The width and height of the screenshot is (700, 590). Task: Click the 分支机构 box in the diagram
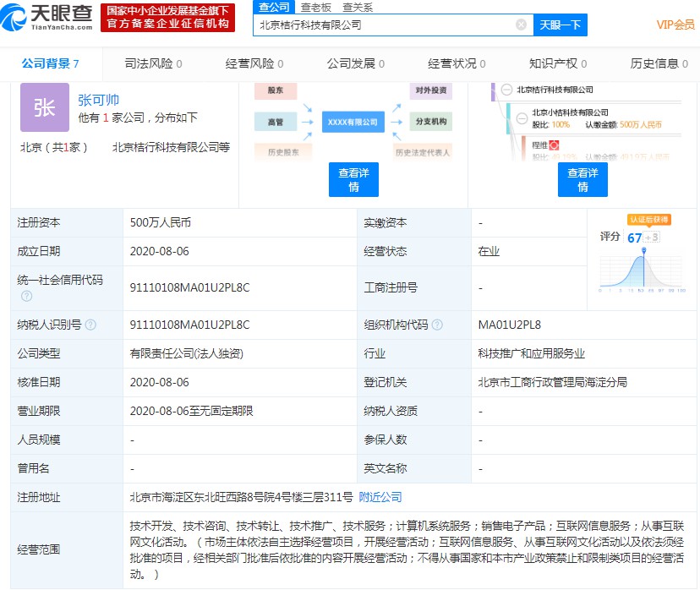click(x=431, y=122)
